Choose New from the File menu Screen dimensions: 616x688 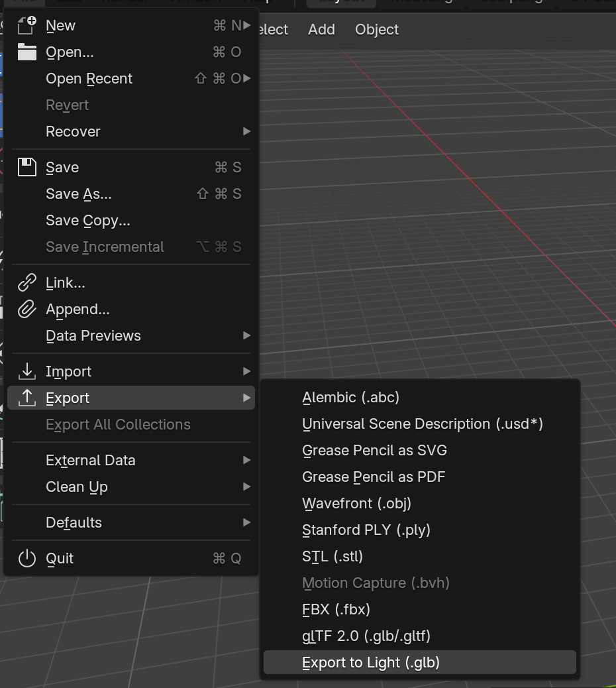131,25
